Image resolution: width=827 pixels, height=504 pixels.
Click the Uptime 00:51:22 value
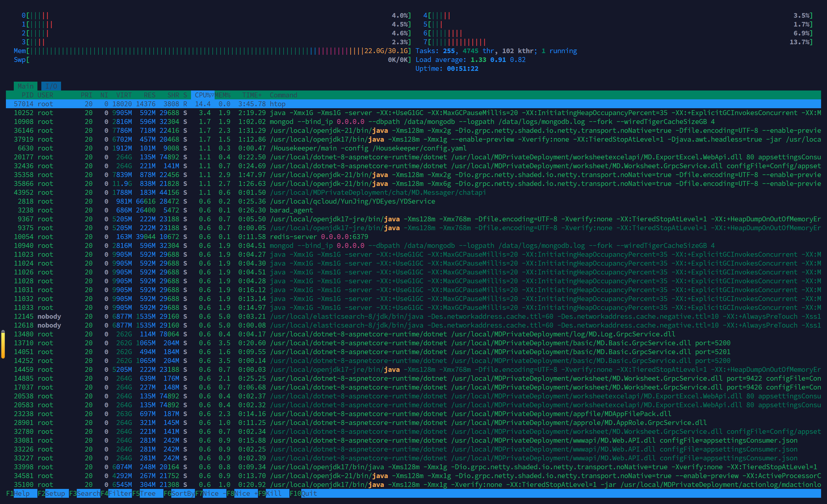(x=462, y=69)
